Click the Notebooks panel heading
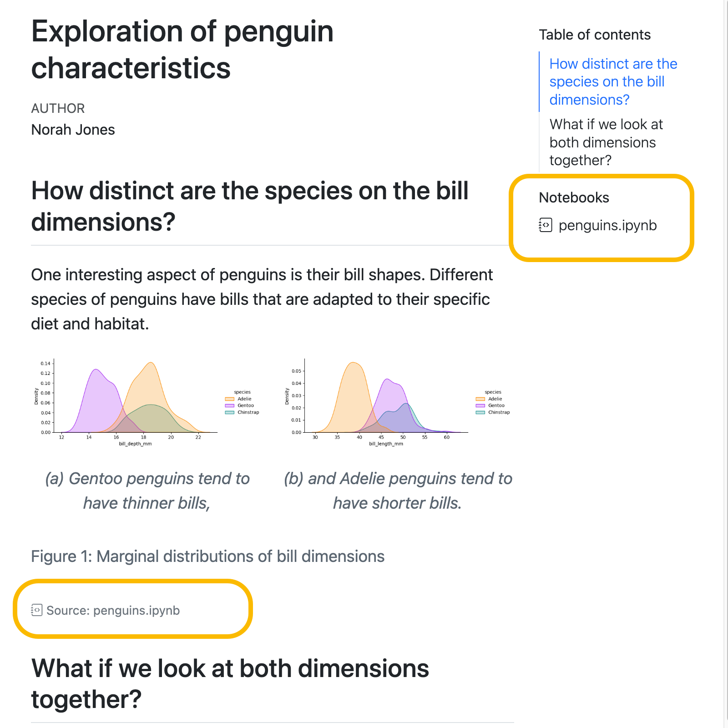This screenshot has height=728, width=728. point(574,197)
